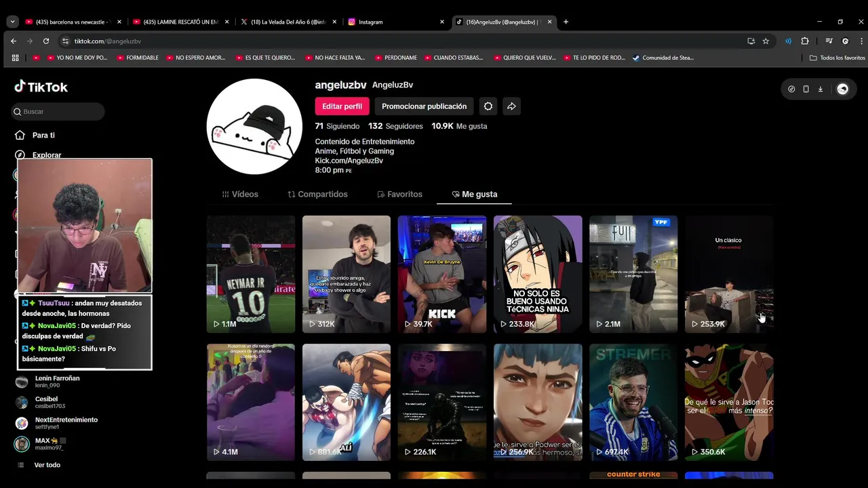Click the site information icon in address bar
This screenshot has width=868, height=488.
65,41
